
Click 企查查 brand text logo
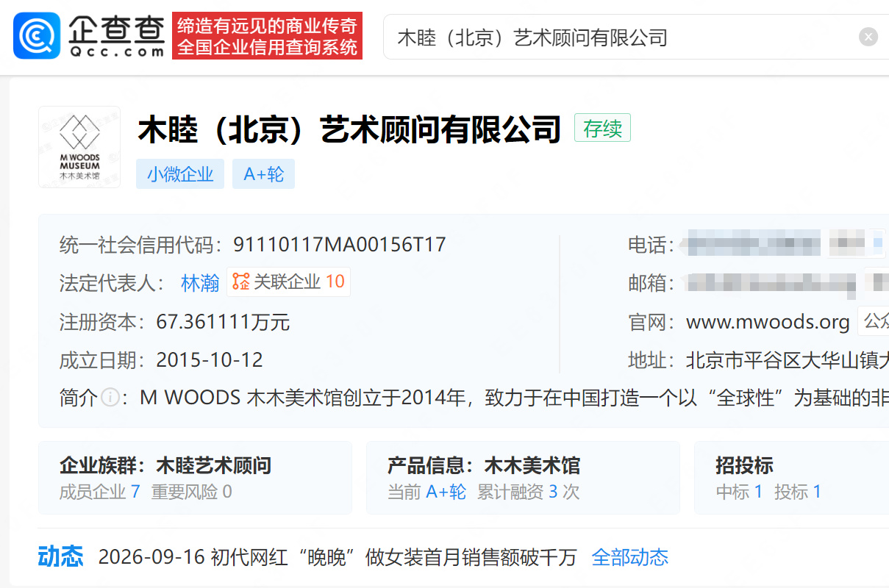pos(118,28)
